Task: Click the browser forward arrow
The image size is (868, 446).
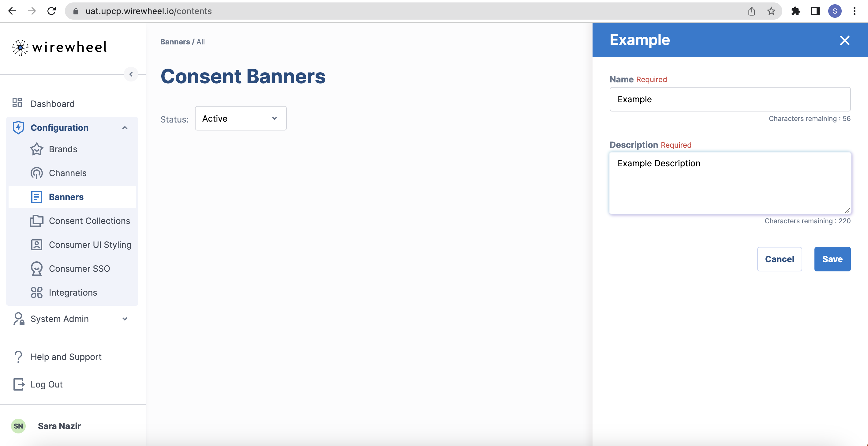Action: [x=32, y=11]
